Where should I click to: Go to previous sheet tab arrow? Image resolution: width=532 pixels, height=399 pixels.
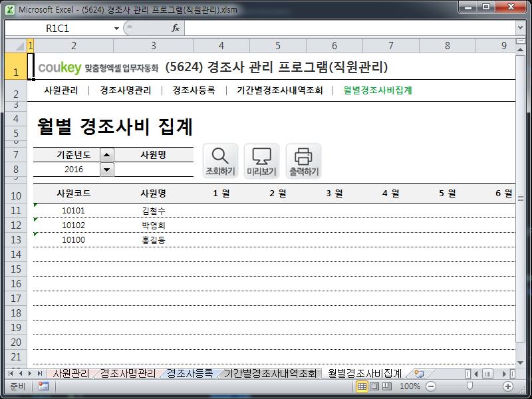(21, 374)
